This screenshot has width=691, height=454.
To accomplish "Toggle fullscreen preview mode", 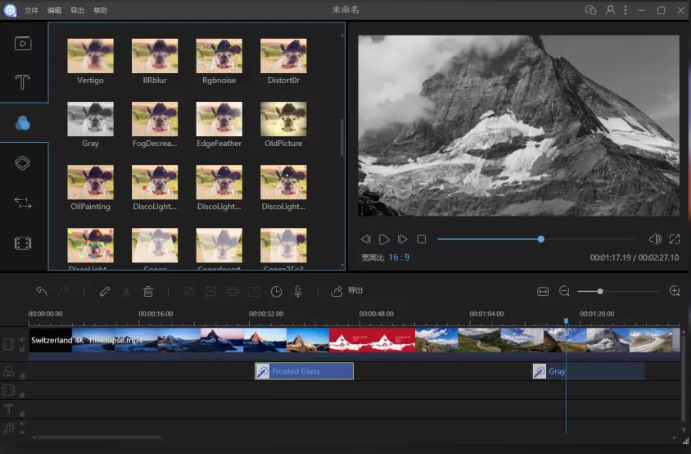I will (x=675, y=239).
